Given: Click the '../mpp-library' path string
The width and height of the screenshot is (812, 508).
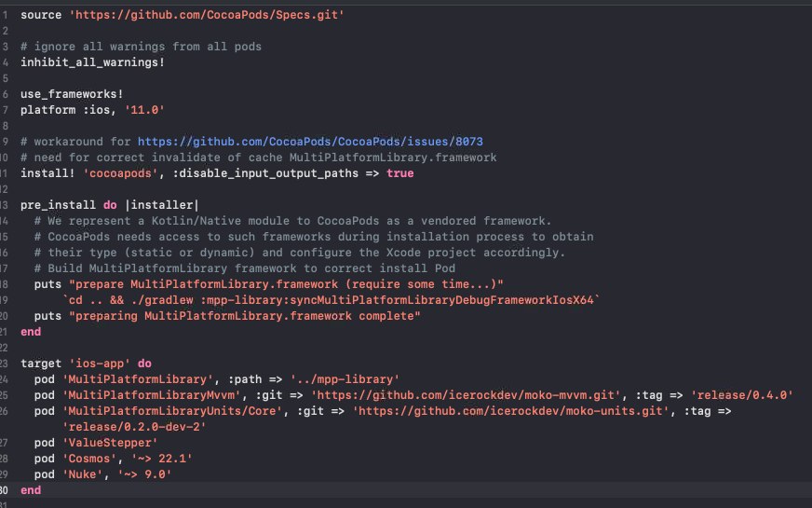Looking at the screenshot, I should click(x=345, y=379).
